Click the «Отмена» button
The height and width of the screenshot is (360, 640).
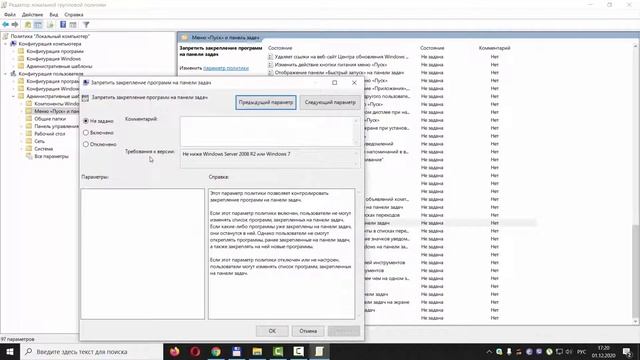pyautogui.click(x=308, y=331)
